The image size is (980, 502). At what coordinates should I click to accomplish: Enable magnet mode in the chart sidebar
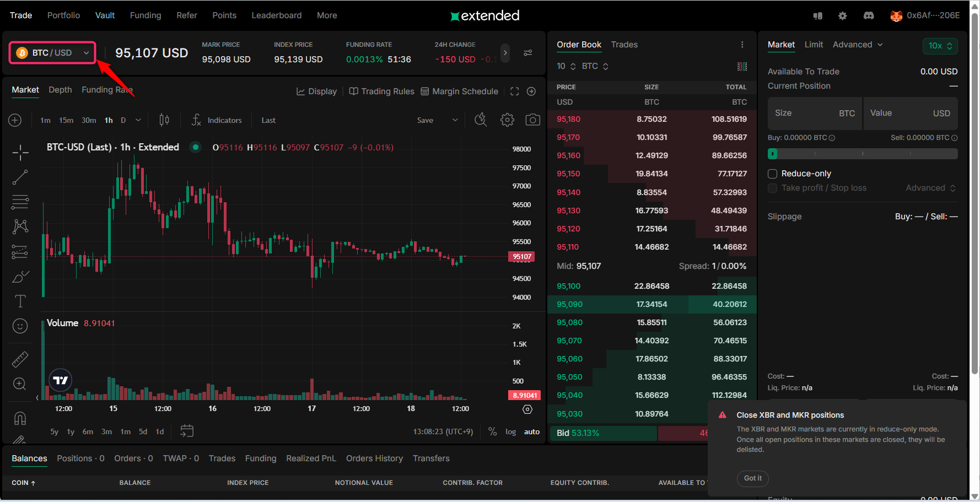20,418
